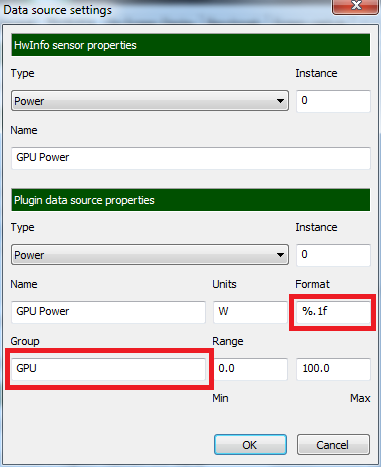
Task: Open the HwInfo sensor Type dropdown arrow
Action: click(280, 101)
